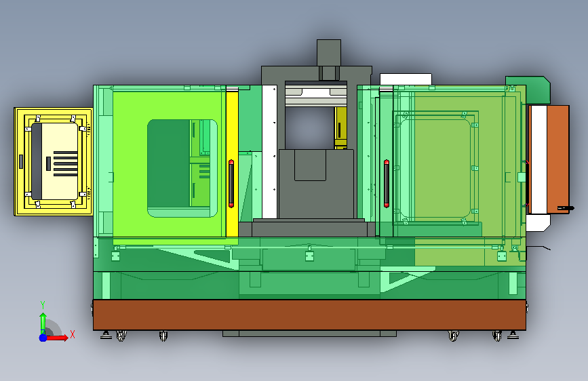Select the gray spindle motor on top
This screenshot has width=588, height=381.
click(x=329, y=52)
